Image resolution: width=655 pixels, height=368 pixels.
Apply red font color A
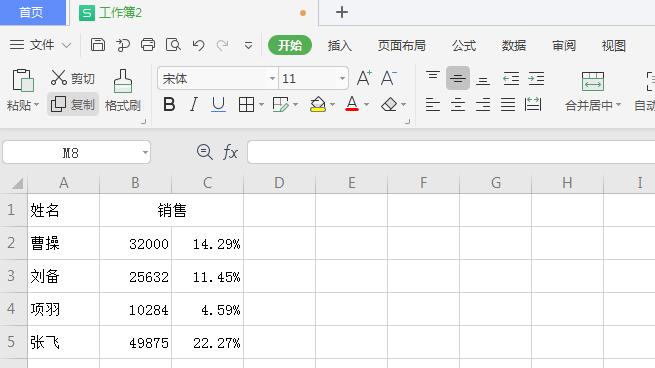(x=352, y=104)
